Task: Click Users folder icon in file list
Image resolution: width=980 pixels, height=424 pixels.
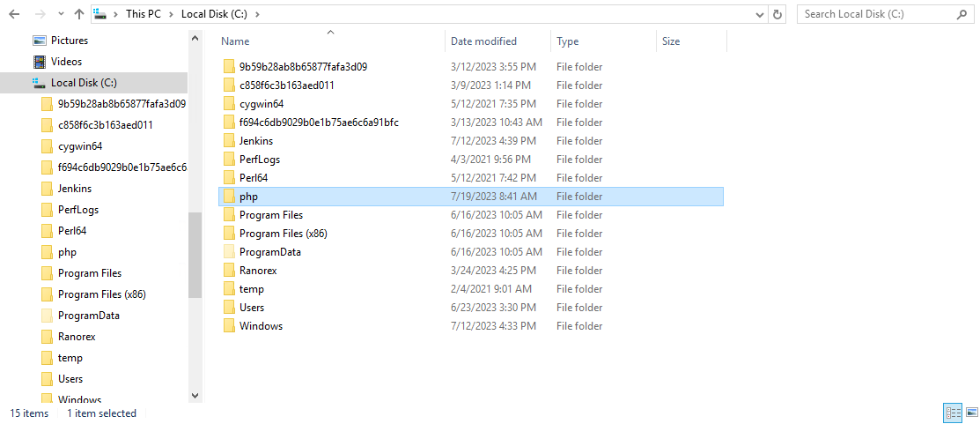Action: 229,308
